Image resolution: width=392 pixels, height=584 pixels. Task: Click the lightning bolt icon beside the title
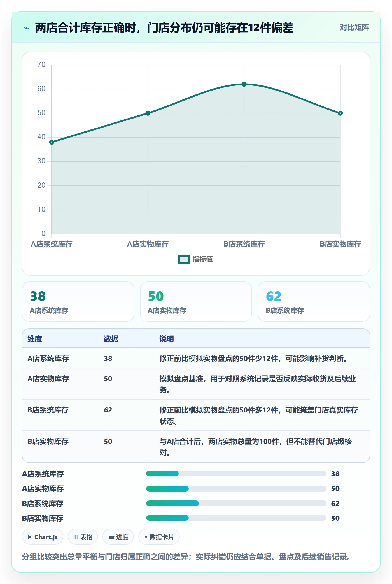(x=27, y=28)
